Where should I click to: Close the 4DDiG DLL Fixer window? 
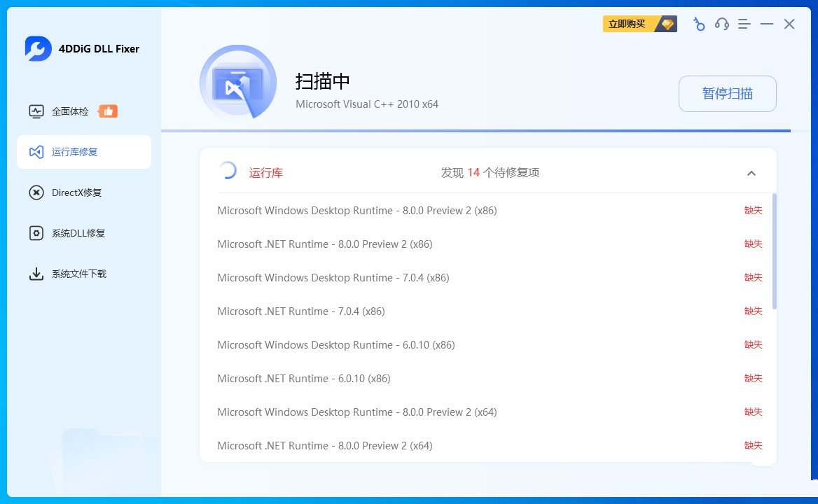tap(789, 24)
